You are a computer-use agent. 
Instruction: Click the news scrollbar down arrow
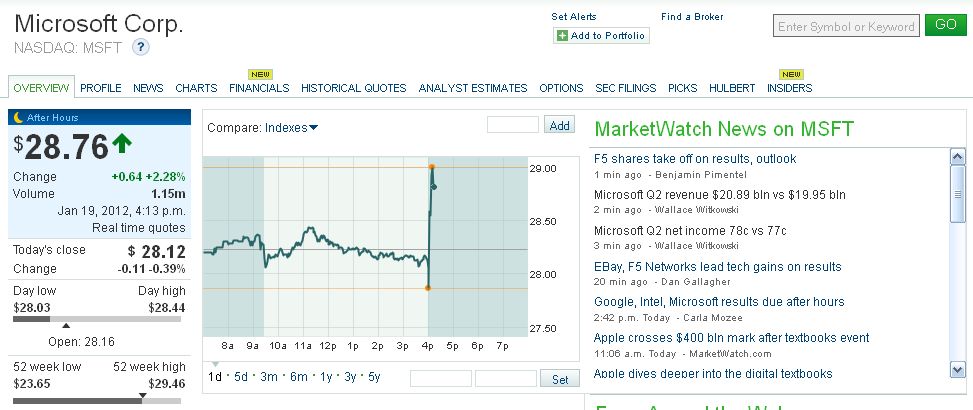click(x=958, y=370)
